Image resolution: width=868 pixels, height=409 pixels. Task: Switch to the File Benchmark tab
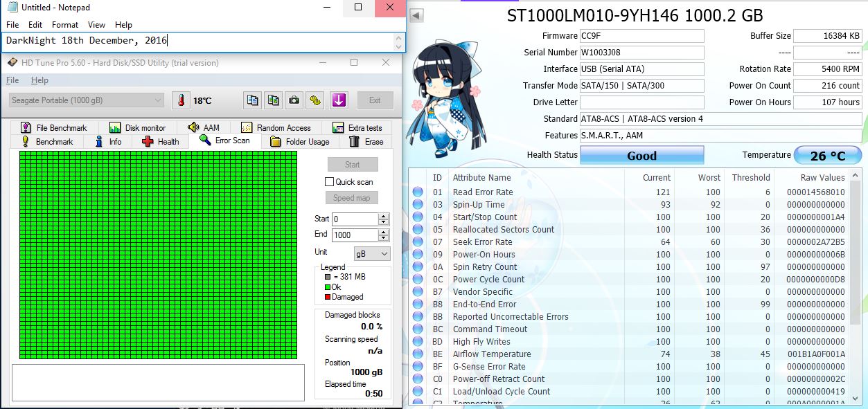click(x=54, y=127)
